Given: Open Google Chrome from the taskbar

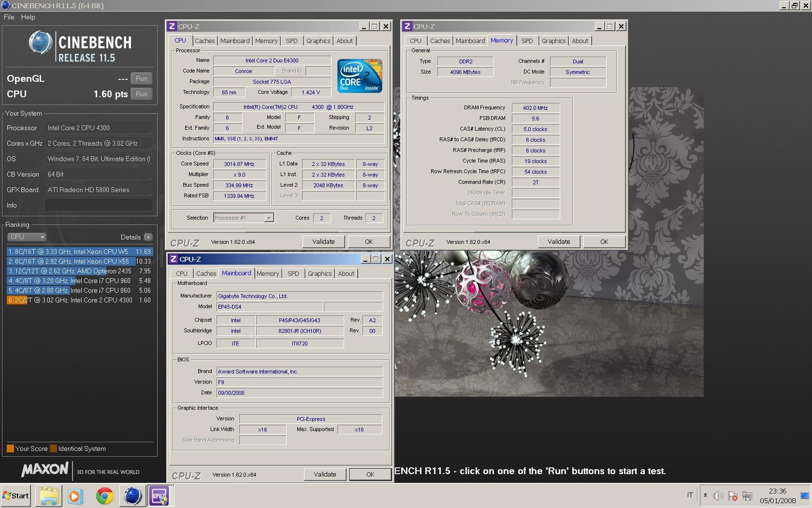Looking at the screenshot, I should coord(104,496).
